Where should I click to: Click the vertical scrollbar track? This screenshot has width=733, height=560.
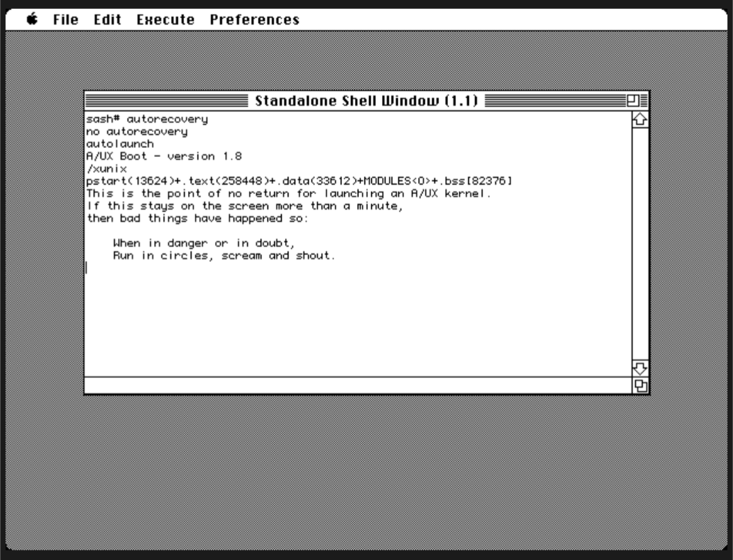(640, 244)
